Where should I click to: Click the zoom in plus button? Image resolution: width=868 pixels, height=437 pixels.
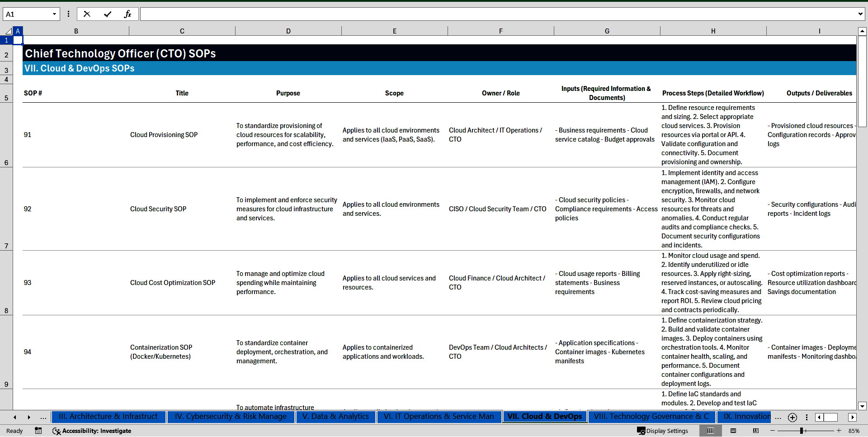839,431
